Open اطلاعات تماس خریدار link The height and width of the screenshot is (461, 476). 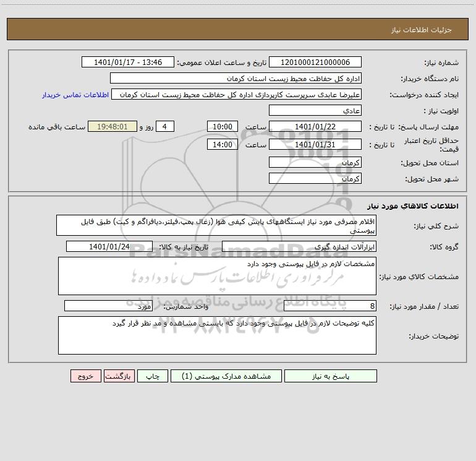(75, 95)
